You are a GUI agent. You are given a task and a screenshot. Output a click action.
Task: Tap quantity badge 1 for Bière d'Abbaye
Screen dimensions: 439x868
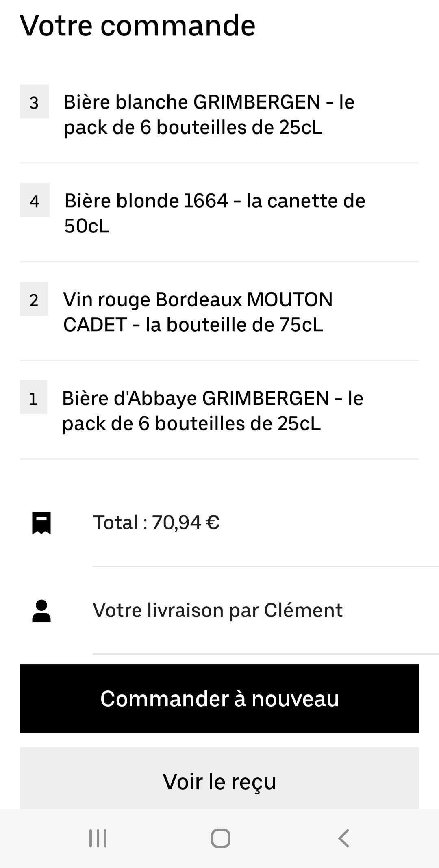point(33,398)
